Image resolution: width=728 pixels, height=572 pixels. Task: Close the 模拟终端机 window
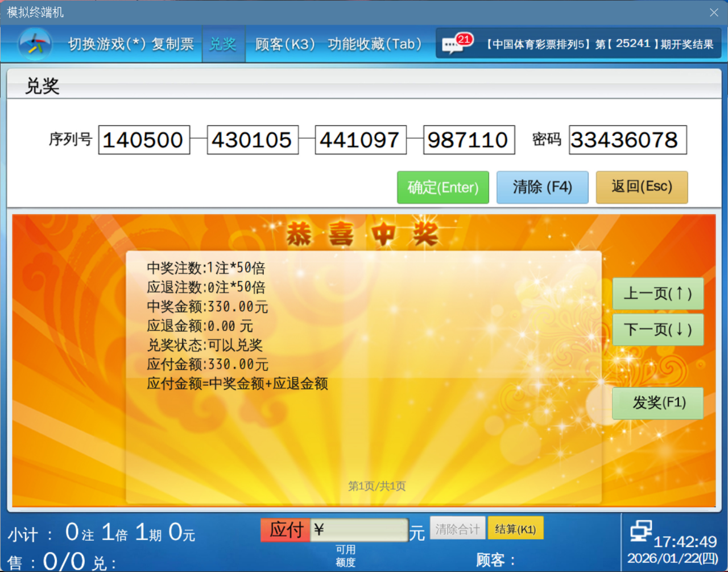pos(714,13)
